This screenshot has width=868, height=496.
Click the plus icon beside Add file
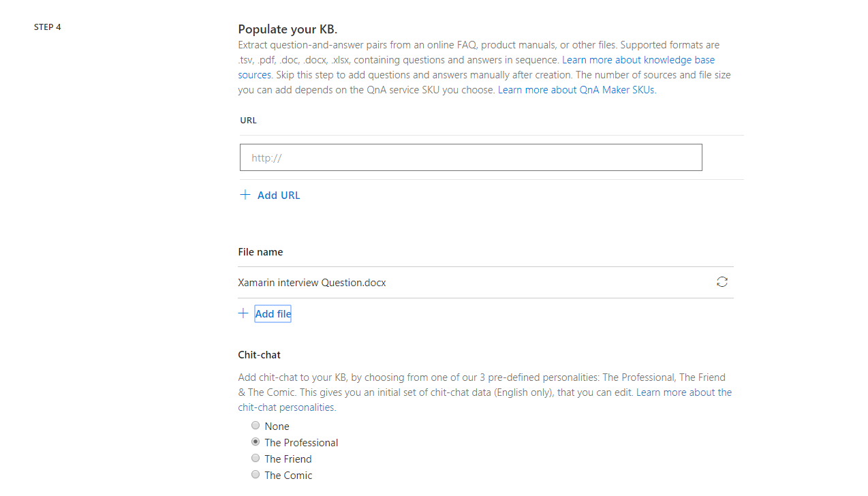pyautogui.click(x=243, y=313)
